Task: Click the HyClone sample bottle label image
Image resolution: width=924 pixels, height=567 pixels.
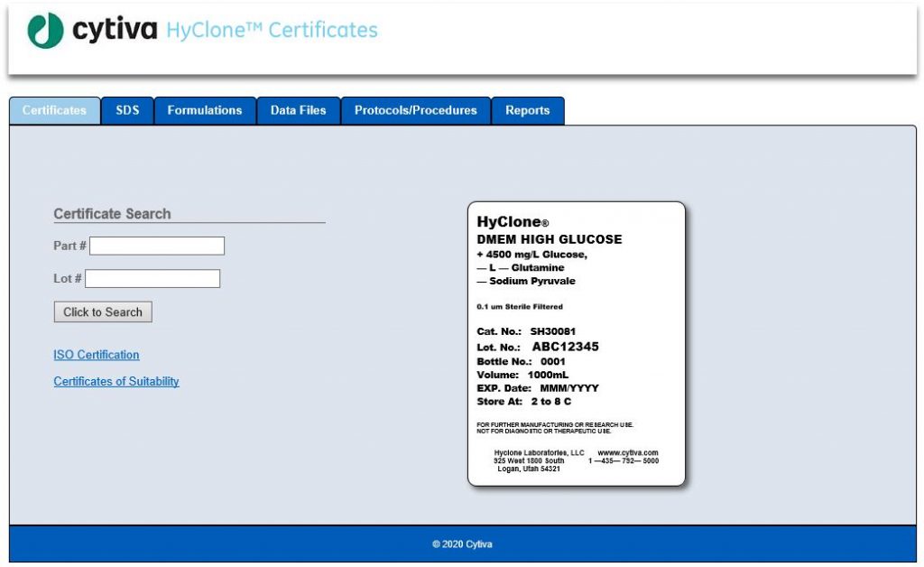Action: [577, 344]
